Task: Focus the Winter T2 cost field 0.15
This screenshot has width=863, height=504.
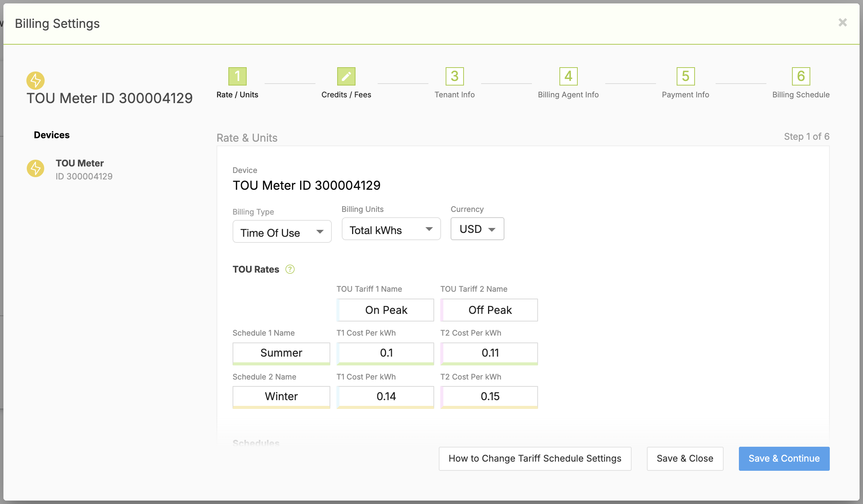Action: pyautogui.click(x=490, y=396)
